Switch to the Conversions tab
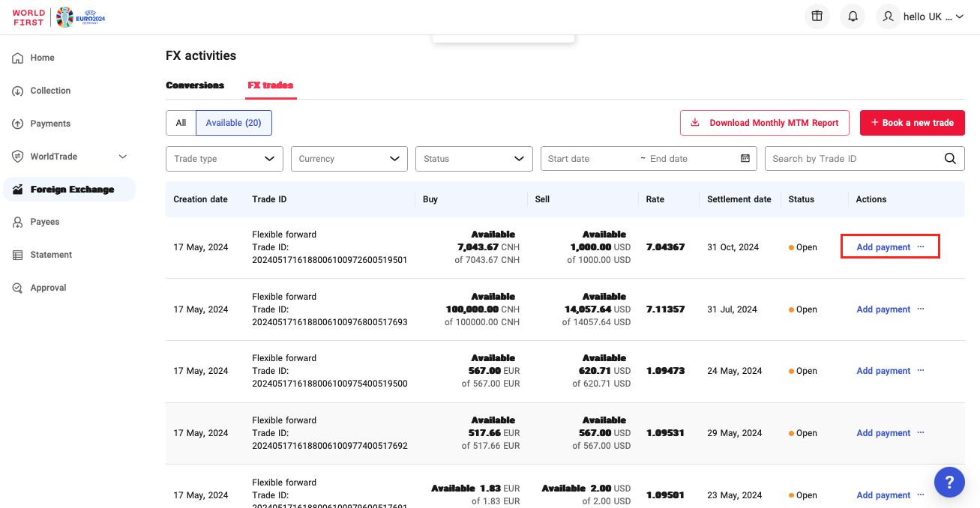Image resolution: width=980 pixels, height=508 pixels. [x=195, y=85]
